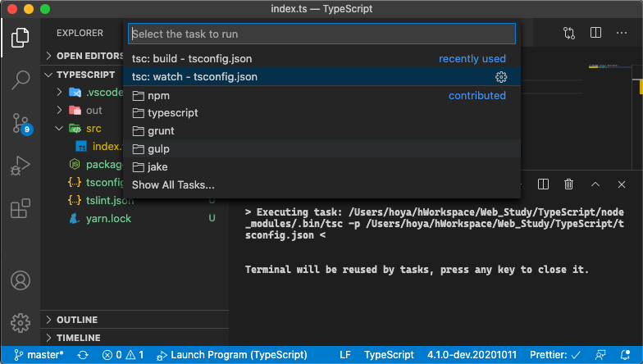Viewport: 643px width, 364px height.
Task: Expand the Timeline section
Action: [135, 338]
